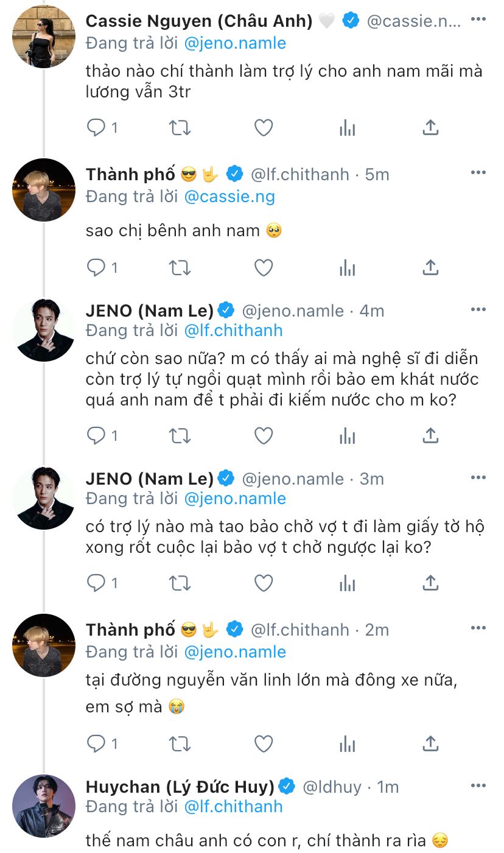Open the @cassie.ng mention link

(x=229, y=197)
